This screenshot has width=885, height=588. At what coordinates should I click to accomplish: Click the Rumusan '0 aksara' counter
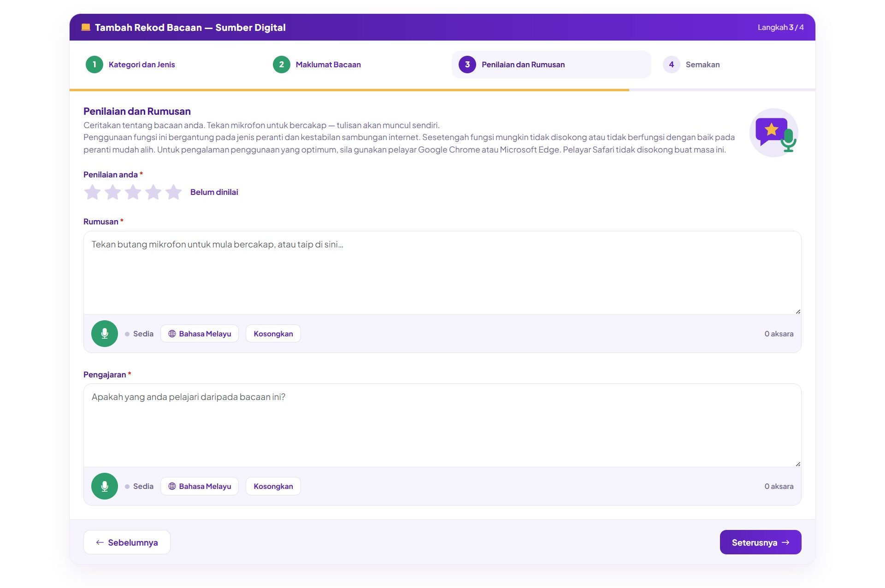tap(779, 334)
